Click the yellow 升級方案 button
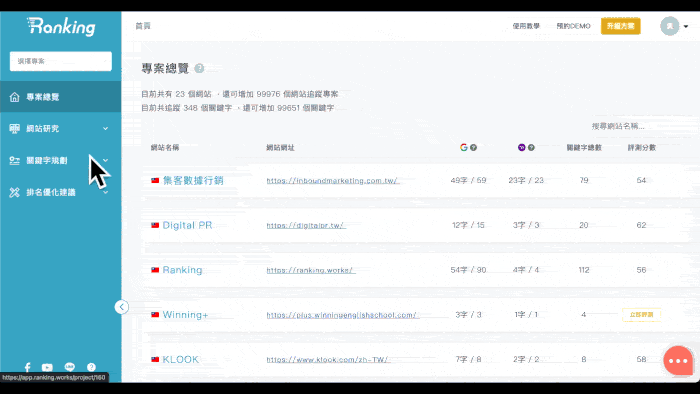 pos(621,26)
